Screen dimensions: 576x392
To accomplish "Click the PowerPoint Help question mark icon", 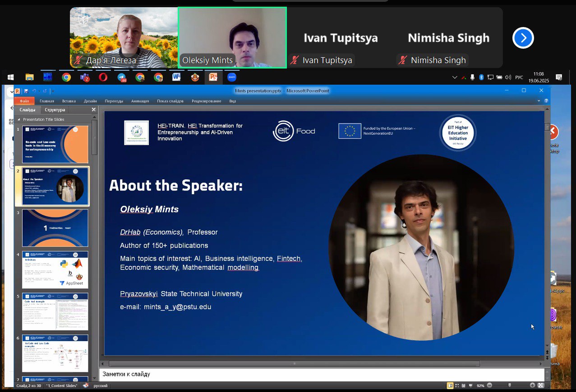I will (x=546, y=101).
